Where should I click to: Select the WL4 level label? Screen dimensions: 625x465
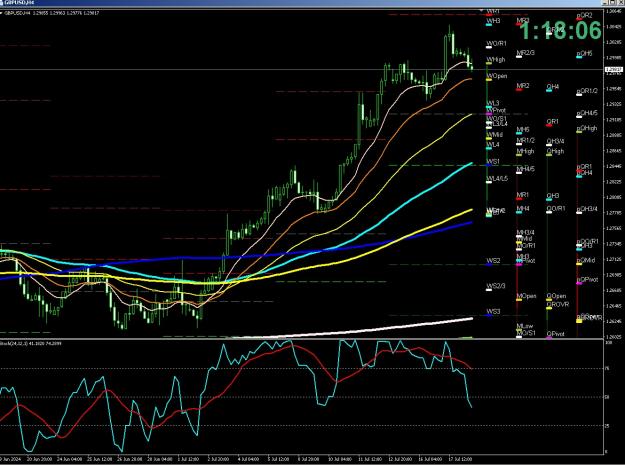tap(493, 145)
